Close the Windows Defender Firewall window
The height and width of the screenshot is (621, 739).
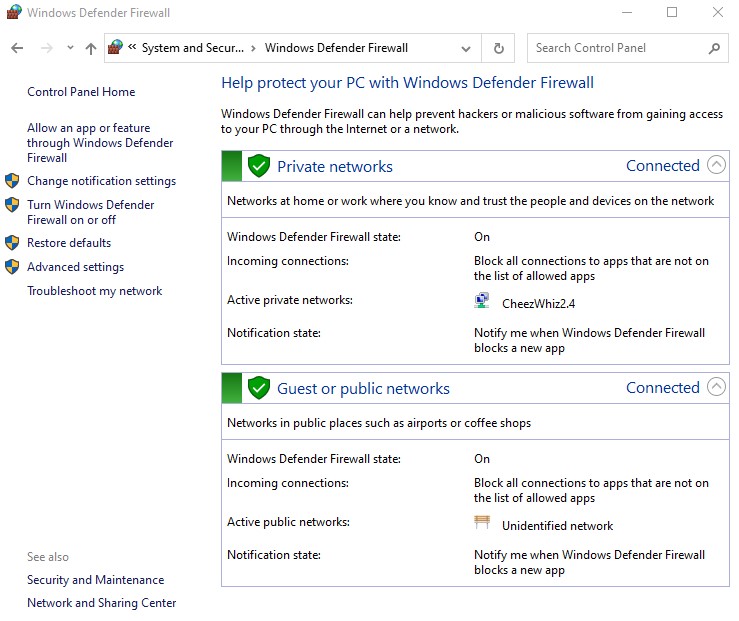(717, 12)
